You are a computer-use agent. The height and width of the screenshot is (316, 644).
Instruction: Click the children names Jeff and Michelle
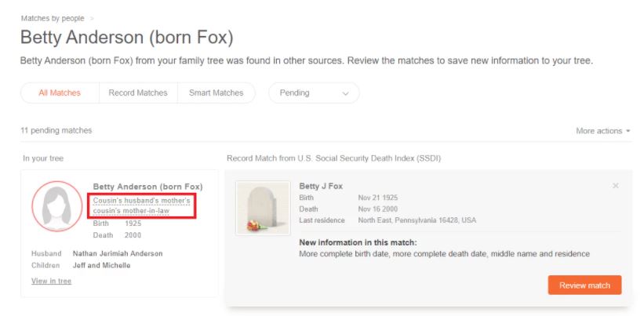tap(101, 266)
